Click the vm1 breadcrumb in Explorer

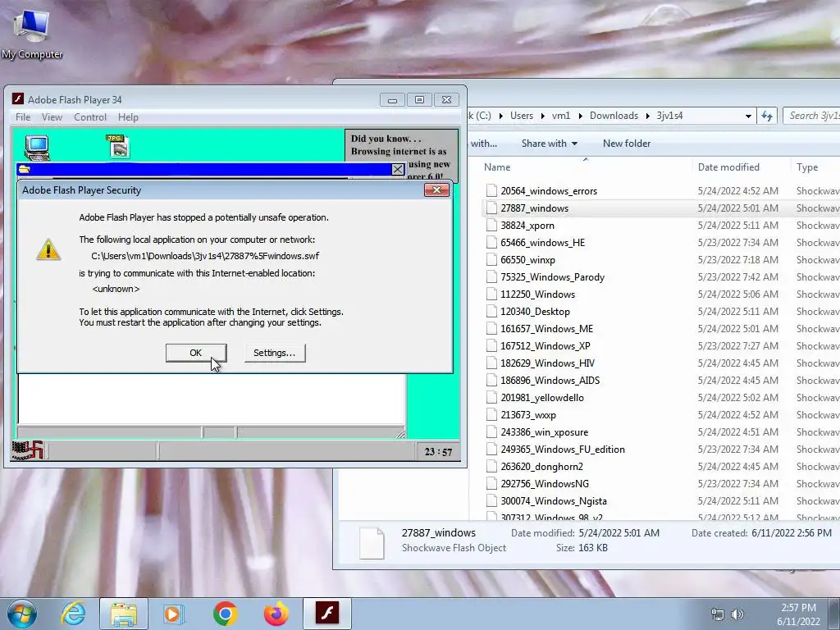point(561,116)
